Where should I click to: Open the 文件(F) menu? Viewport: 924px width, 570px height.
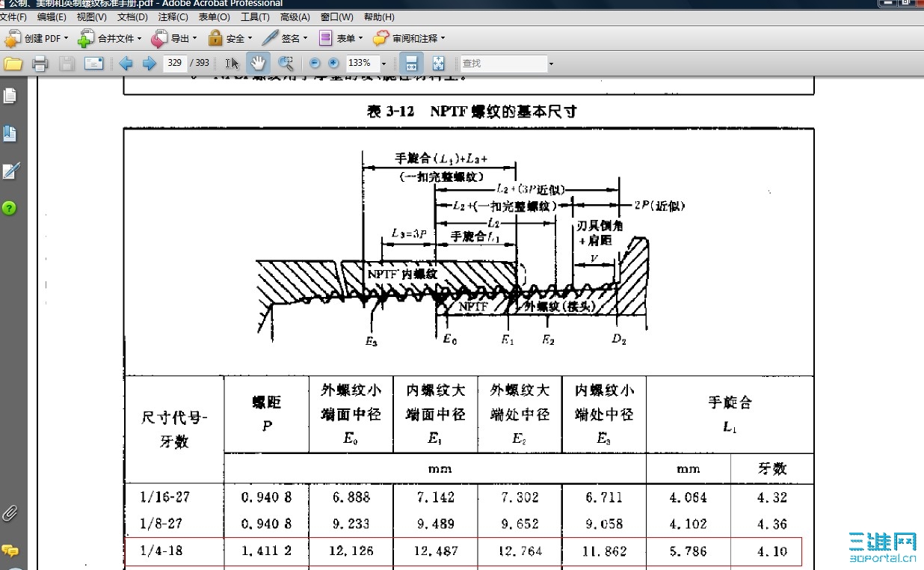(x=13, y=17)
